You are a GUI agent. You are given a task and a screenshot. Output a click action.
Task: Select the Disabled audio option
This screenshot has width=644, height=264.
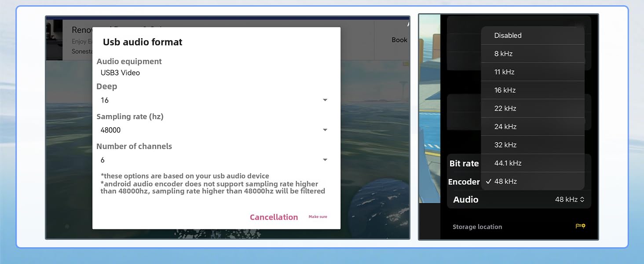pyautogui.click(x=508, y=36)
